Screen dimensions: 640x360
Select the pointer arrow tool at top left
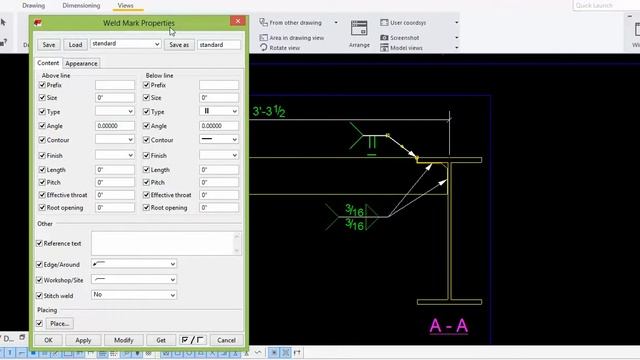[3, 22]
